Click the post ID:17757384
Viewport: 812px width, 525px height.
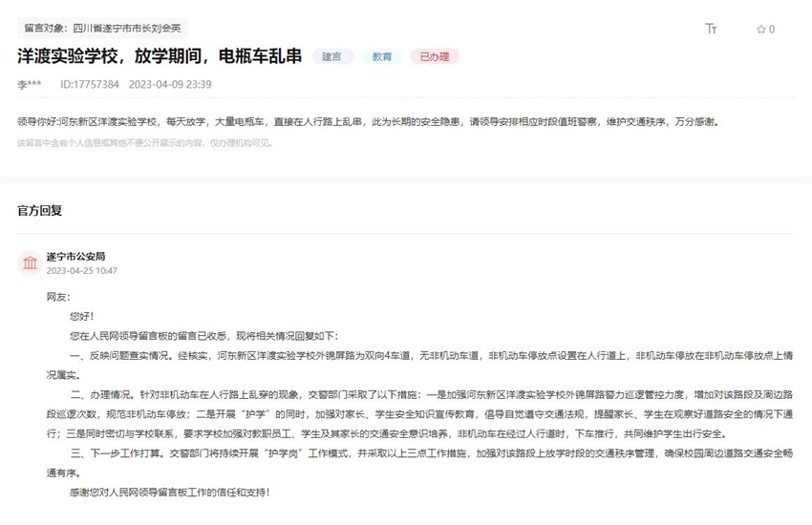pyautogui.click(x=90, y=84)
